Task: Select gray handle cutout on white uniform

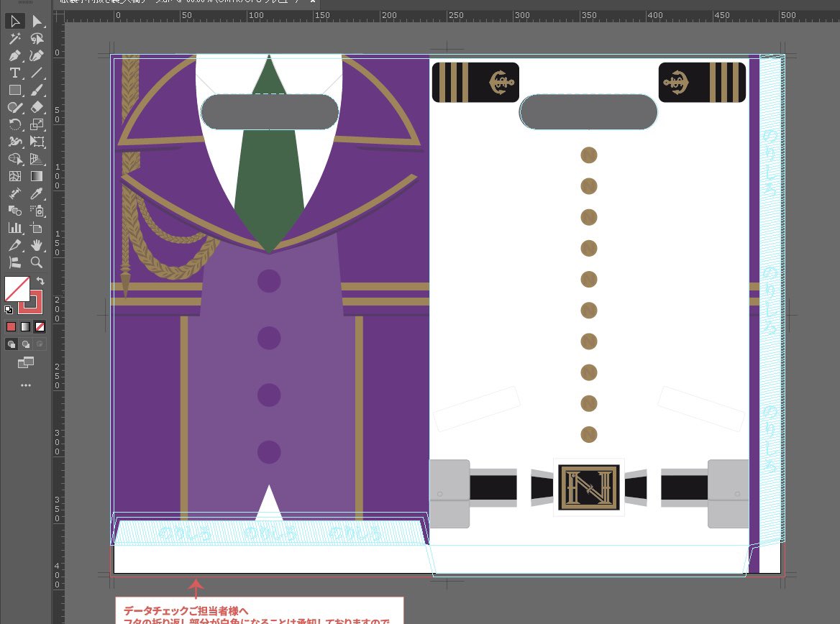Action: (588, 112)
